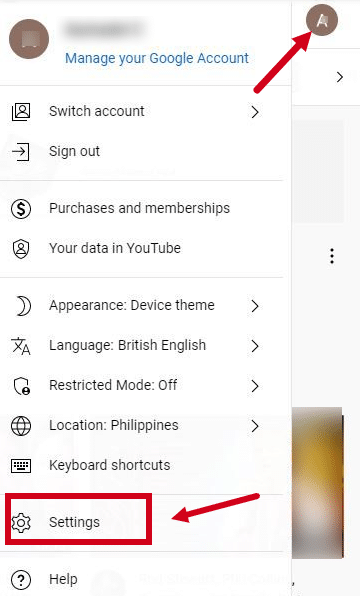Click the Settings gear icon
Screen dimensions: 360x596
(x=21, y=523)
